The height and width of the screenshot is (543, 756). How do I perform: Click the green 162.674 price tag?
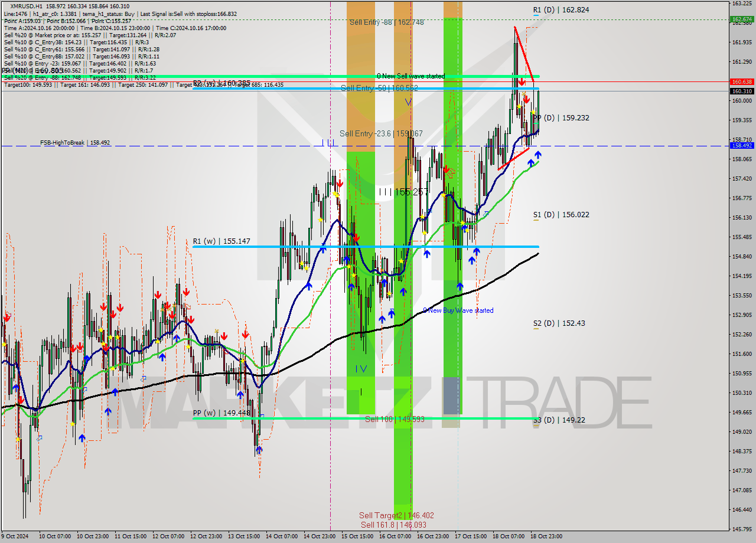tap(742, 19)
